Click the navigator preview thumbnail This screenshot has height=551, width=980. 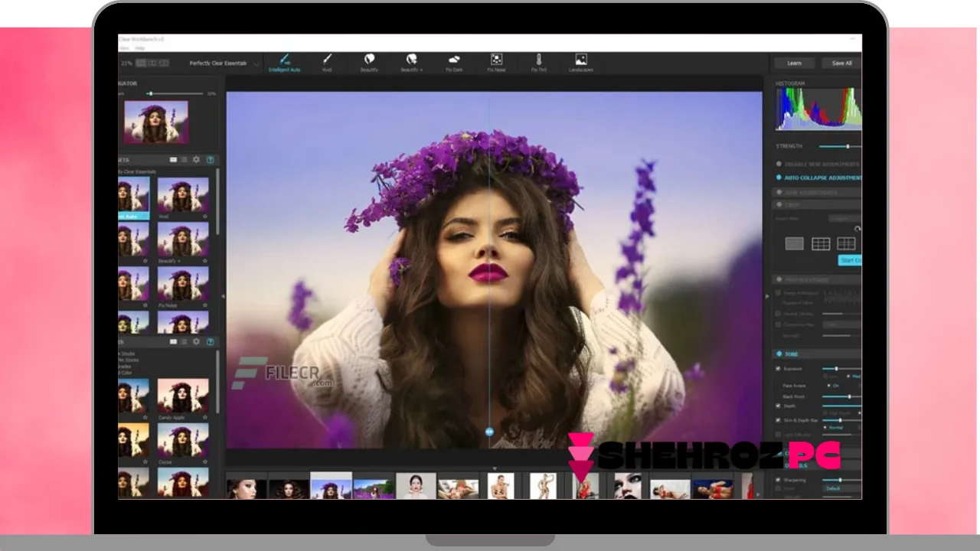(156, 122)
